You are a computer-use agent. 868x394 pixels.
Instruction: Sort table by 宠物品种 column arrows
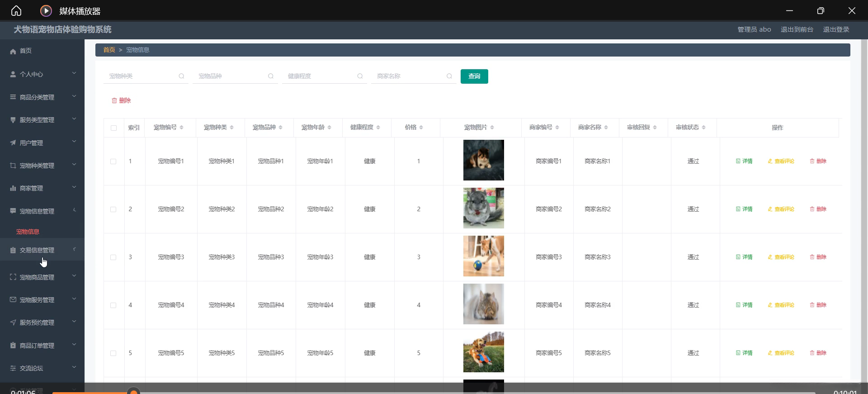(280, 128)
